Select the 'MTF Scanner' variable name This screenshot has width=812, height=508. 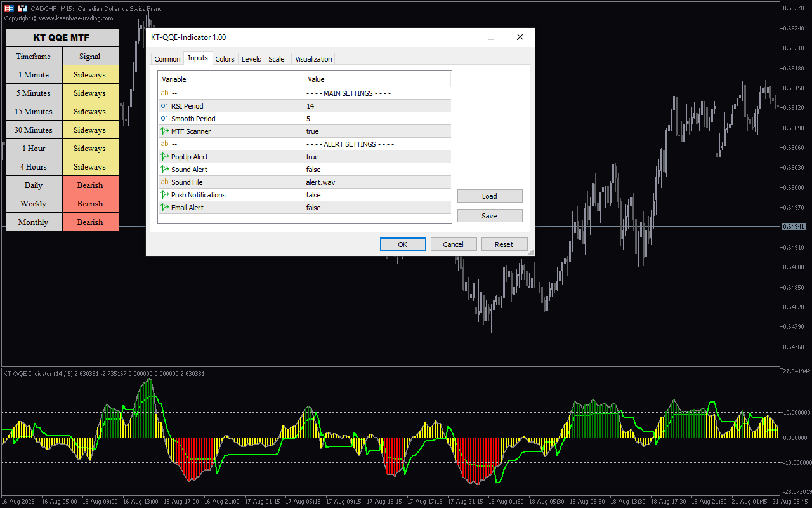point(191,131)
